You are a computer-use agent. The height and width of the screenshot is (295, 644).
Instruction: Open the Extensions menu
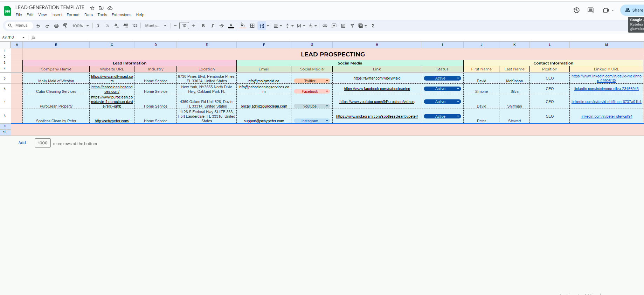[x=122, y=15]
